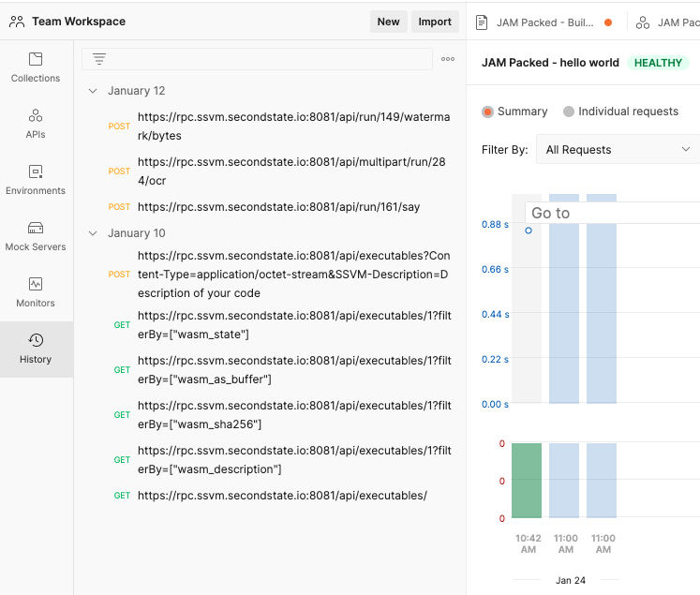Screen dimensions: 700x595
Task: Click the History clock icon
Action: (x=36, y=340)
